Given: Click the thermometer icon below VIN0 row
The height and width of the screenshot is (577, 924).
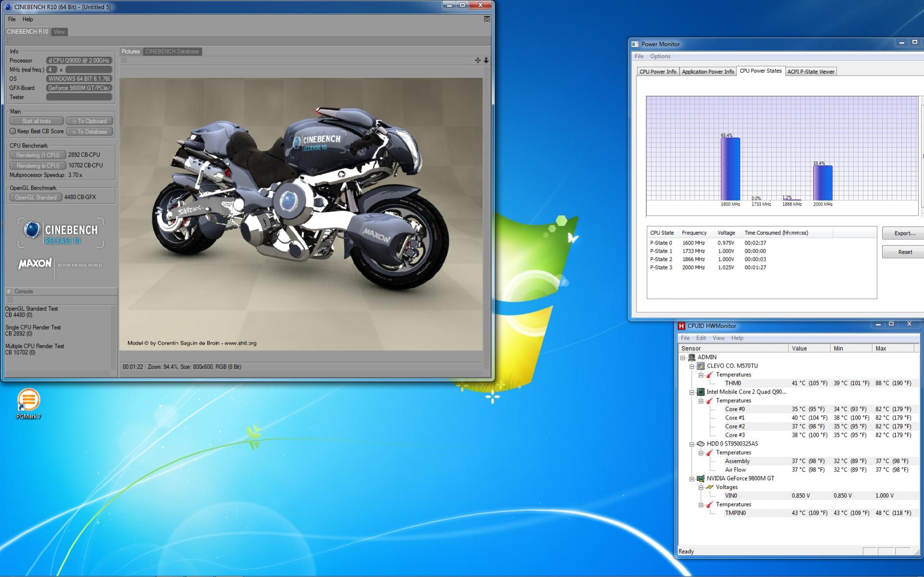Looking at the screenshot, I should 710,504.
